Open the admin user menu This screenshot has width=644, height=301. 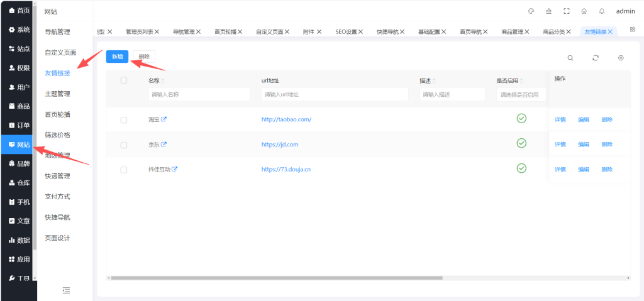pos(626,11)
